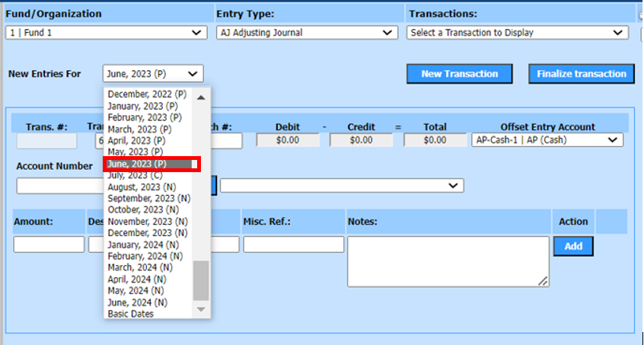Click the Amount input field
This screenshot has height=345, width=644.
(x=49, y=244)
